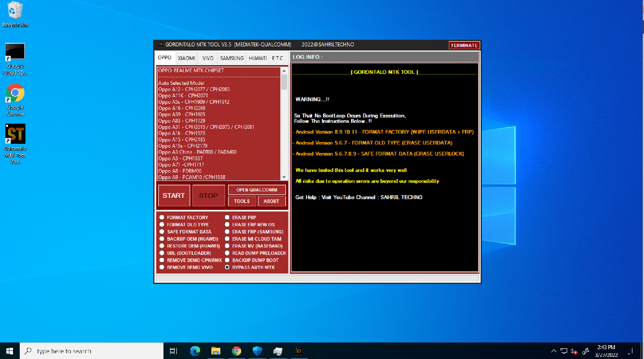Viewport: 644px width, 359px height.
Task: Switch to the VIVO tab
Action: coord(208,58)
